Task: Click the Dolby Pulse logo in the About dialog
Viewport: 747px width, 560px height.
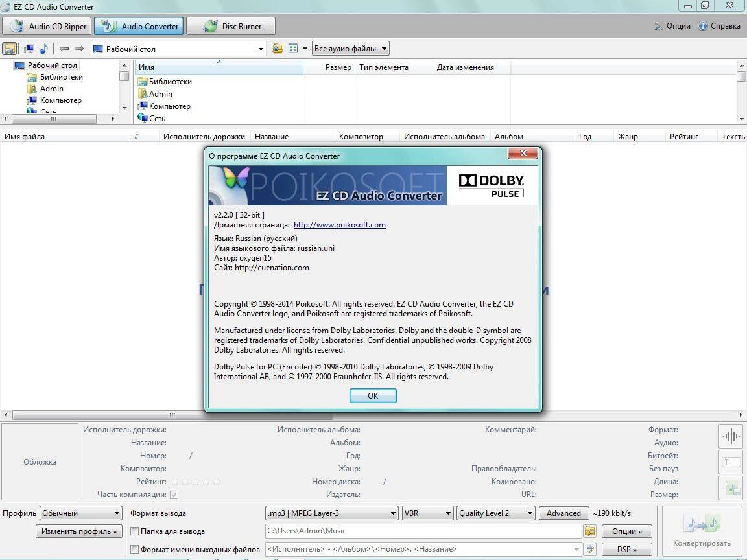Action: click(x=492, y=186)
